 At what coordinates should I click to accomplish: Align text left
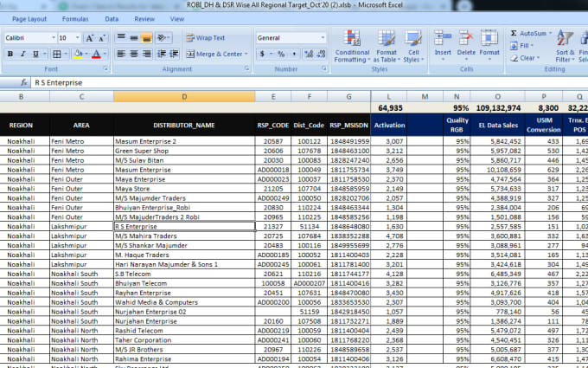click(x=121, y=54)
